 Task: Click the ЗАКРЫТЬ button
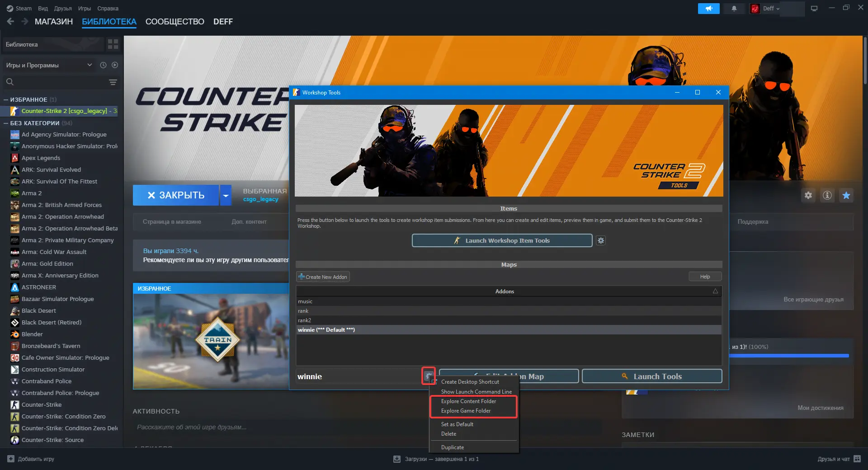point(176,195)
